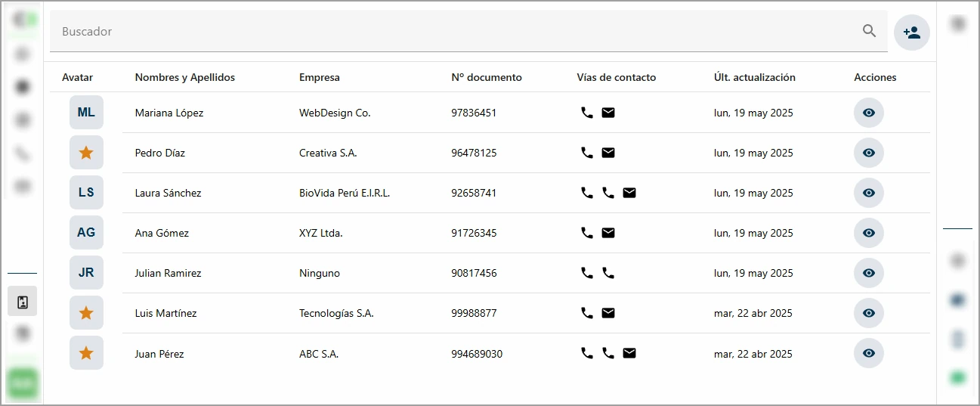
Task: Click Pedro Díaz's star avatar
Action: pyautogui.click(x=86, y=153)
